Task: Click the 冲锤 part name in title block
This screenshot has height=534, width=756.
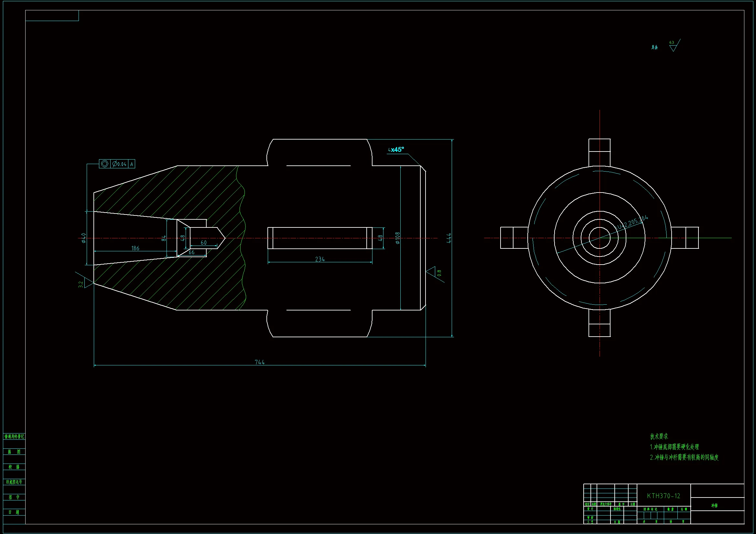Action: coord(714,505)
